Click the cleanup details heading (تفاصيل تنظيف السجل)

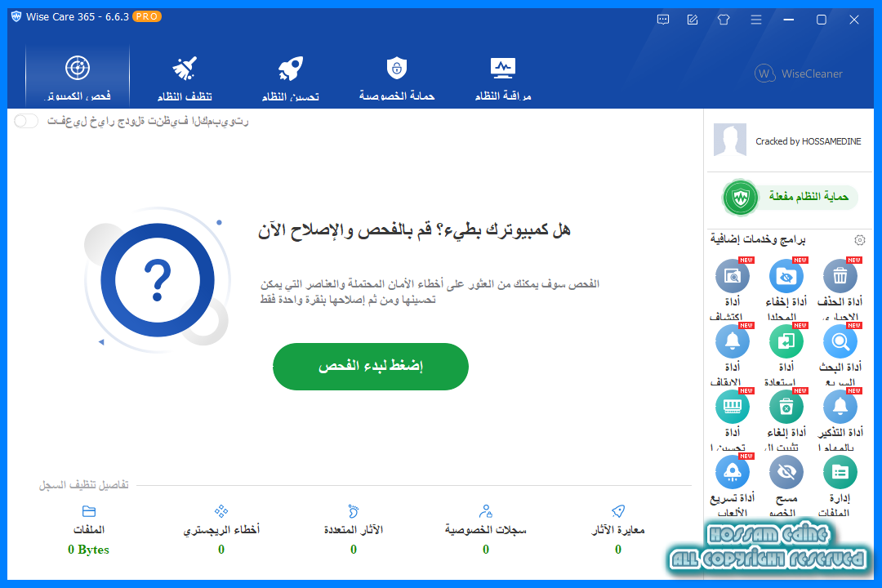click(x=84, y=485)
